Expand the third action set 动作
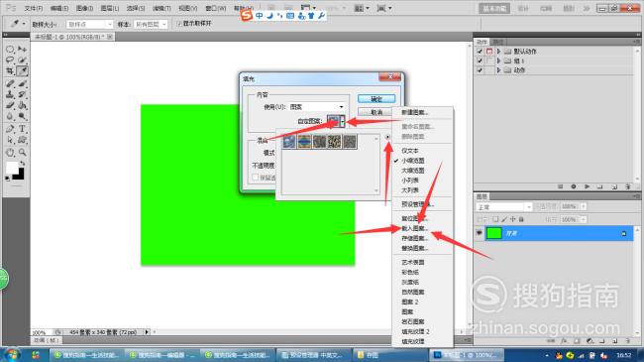644x362 pixels. pos(498,70)
